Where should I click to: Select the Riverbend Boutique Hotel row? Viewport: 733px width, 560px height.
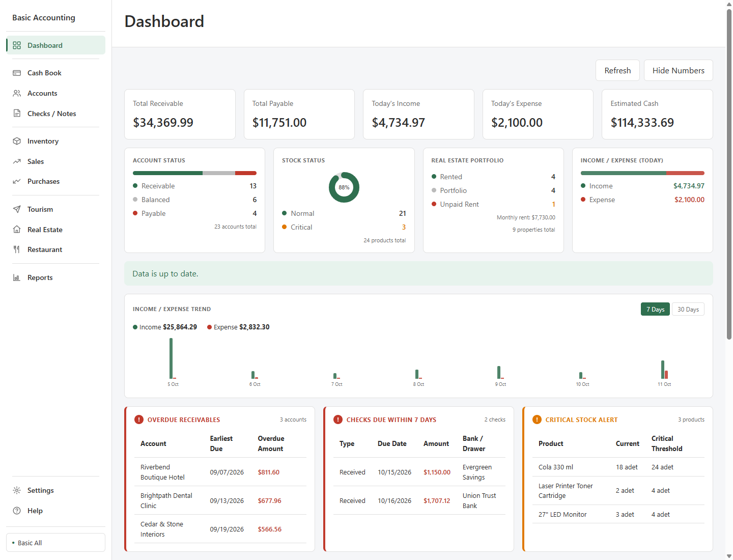click(220, 472)
